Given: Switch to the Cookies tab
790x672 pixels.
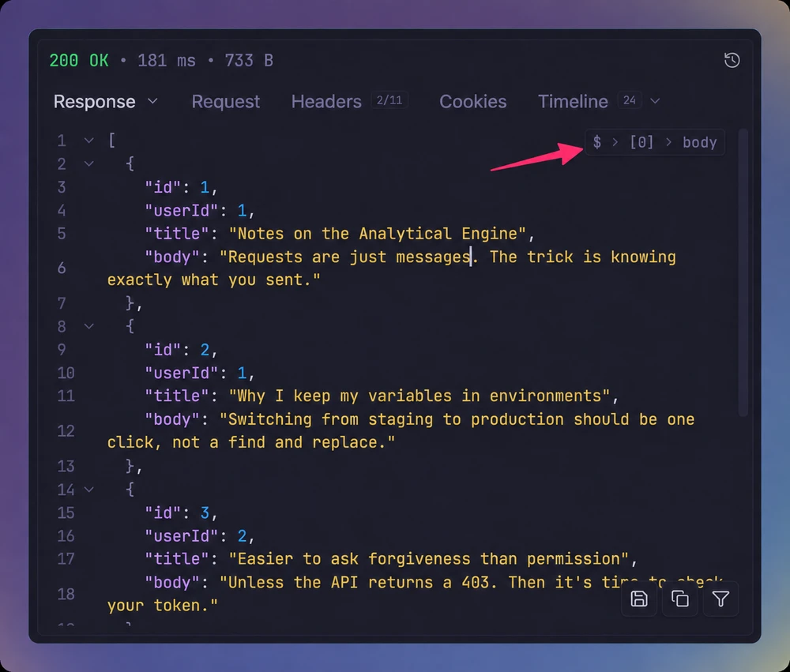Looking at the screenshot, I should pyautogui.click(x=472, y=101).
